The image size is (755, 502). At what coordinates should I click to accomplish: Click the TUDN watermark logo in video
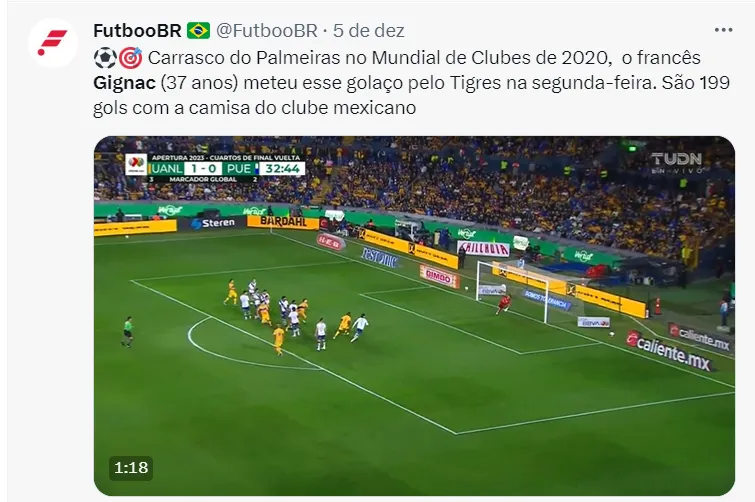[677, 163]
